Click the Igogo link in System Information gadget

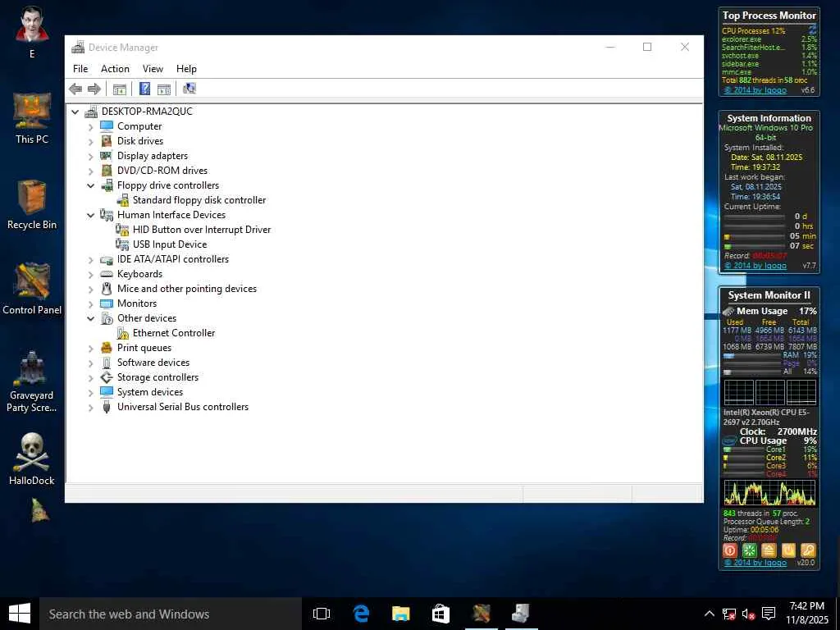pyautogui.click(x=756, y=266)
